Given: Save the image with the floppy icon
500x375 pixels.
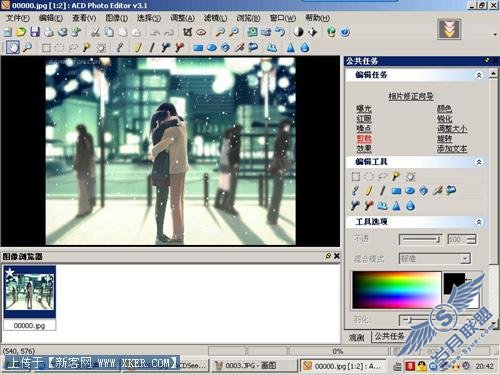Looking at the screenshot, I should click(35, 32).
